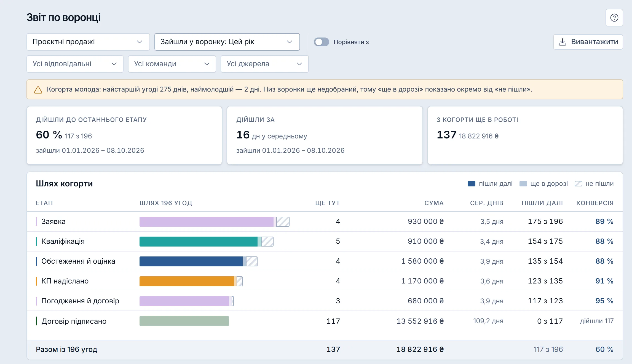Select the Кваліфікація stage name
Image resolution: width=632 pixels, height=364 pixels.
63,241
